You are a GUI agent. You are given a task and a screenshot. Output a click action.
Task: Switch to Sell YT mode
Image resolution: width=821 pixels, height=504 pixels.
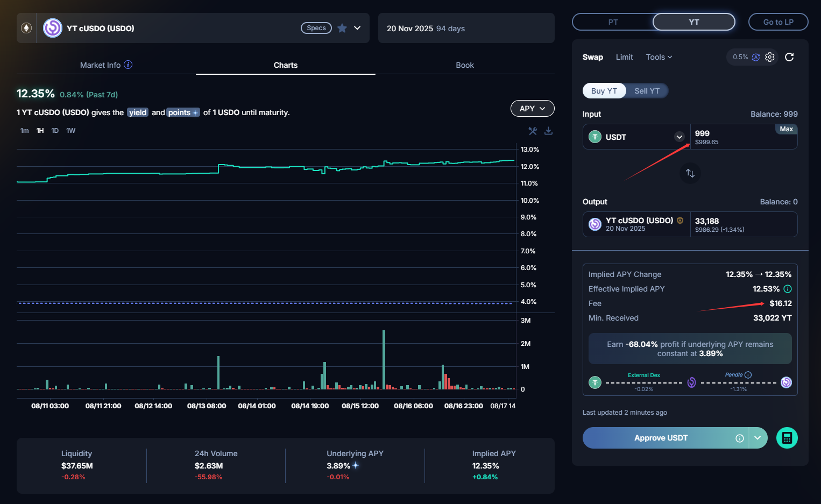point(647,91)
